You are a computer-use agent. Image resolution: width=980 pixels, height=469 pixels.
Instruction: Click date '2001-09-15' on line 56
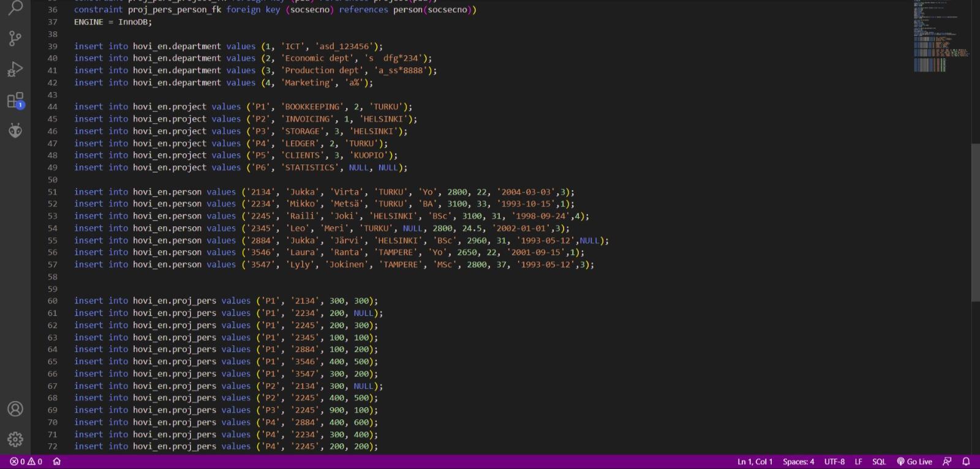point(535,252)
